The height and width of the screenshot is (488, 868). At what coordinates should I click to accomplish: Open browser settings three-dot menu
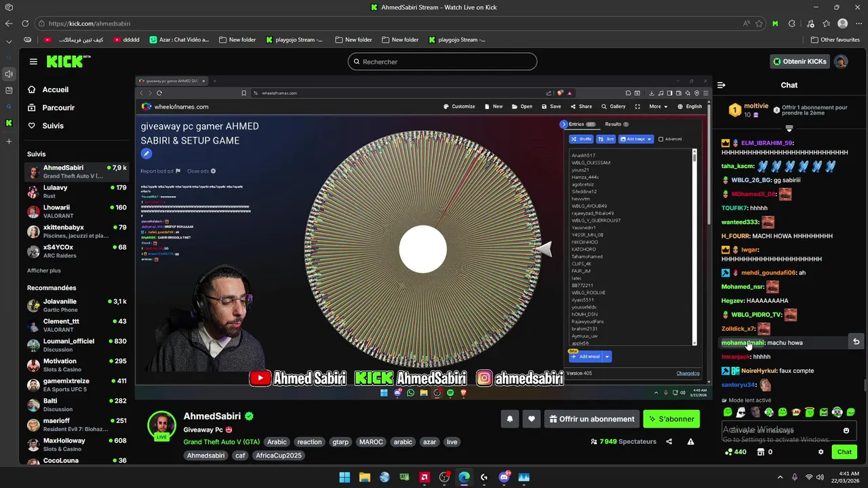pos(859,23)
